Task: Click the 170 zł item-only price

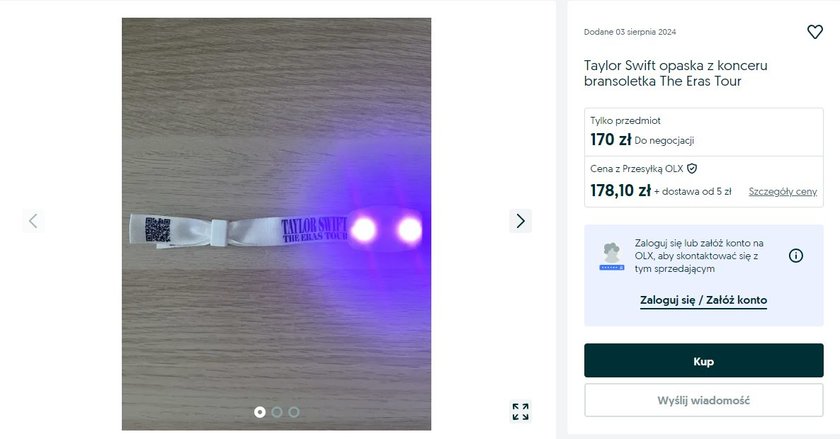Action: 611,140
